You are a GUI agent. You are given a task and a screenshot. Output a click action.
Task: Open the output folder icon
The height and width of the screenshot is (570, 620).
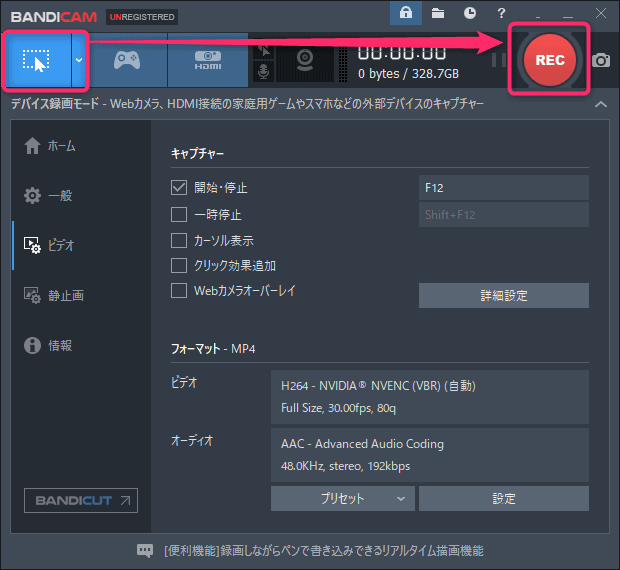click(x=438, y=13)
